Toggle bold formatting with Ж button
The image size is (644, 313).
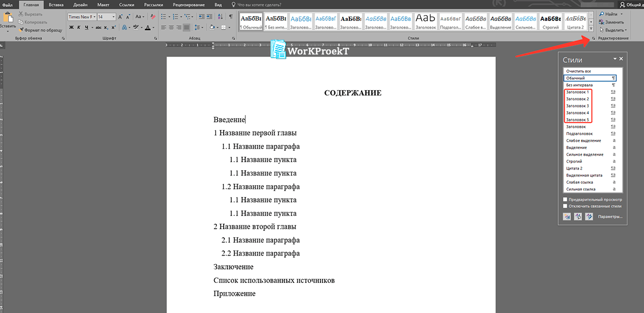[70, 27]
